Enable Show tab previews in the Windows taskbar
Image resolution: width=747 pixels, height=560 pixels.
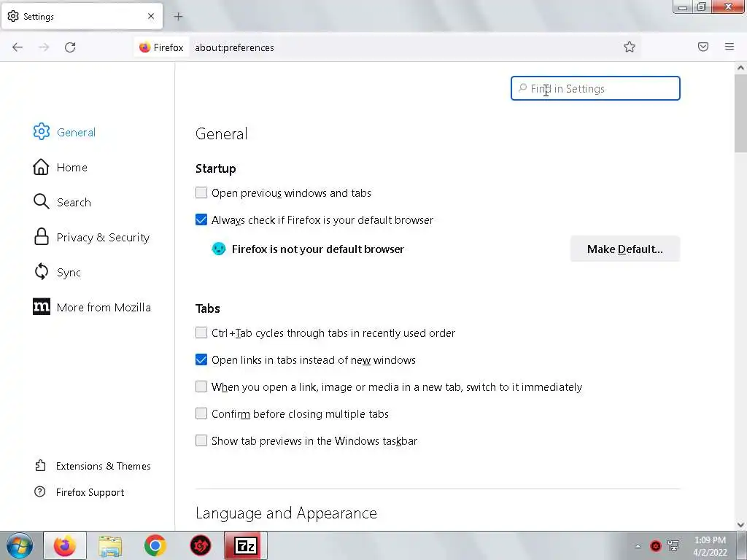[x=201, y=440]
